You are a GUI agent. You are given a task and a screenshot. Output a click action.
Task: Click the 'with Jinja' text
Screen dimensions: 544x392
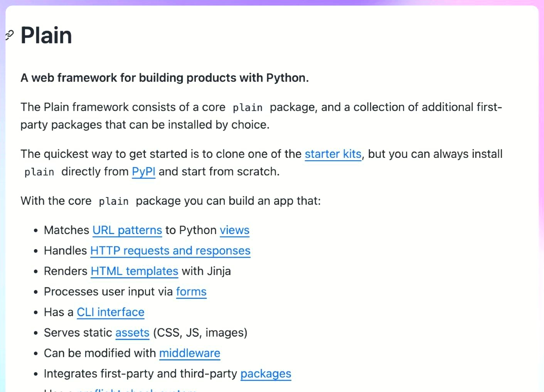(x=206, y=271)
